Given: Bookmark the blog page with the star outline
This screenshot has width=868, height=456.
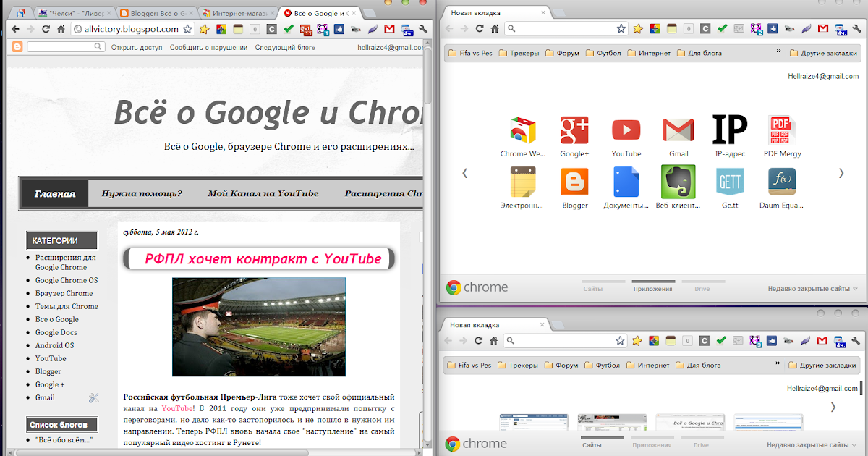Looking at the screenshot, I should (187, 29).
